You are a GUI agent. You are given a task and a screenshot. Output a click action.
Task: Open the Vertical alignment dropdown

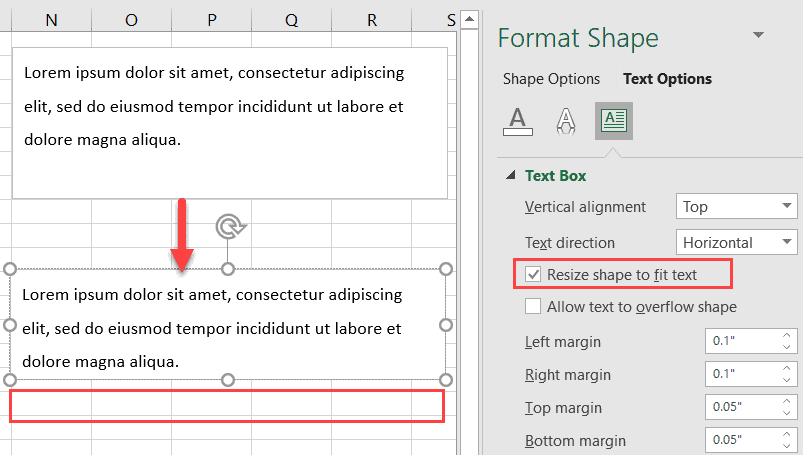[x=736, y=207]
